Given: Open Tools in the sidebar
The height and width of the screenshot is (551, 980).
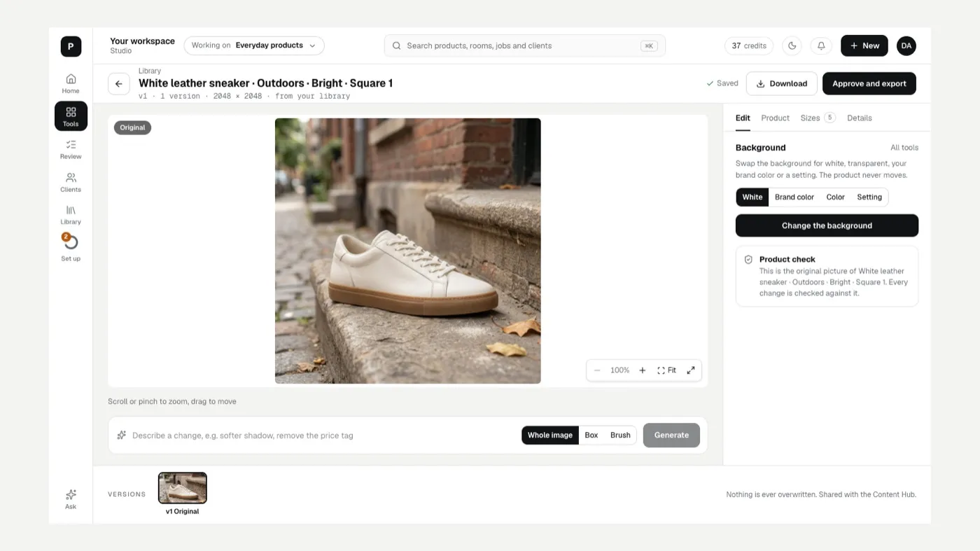Looking at the screenshot, I should [71, 116].
